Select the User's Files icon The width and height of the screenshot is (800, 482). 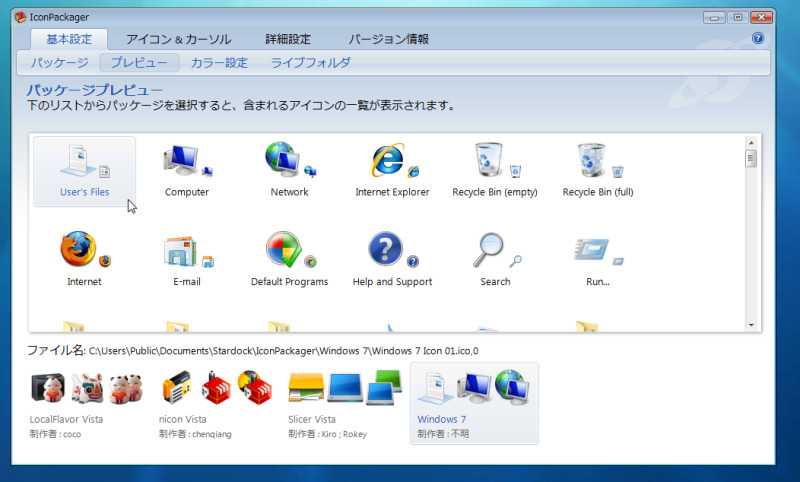tap(85, 171)
